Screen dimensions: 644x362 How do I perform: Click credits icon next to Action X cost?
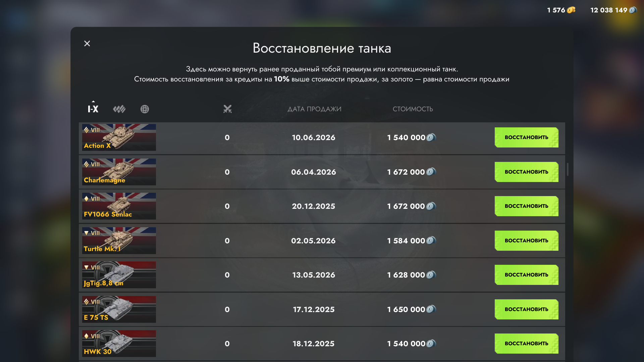431,137
